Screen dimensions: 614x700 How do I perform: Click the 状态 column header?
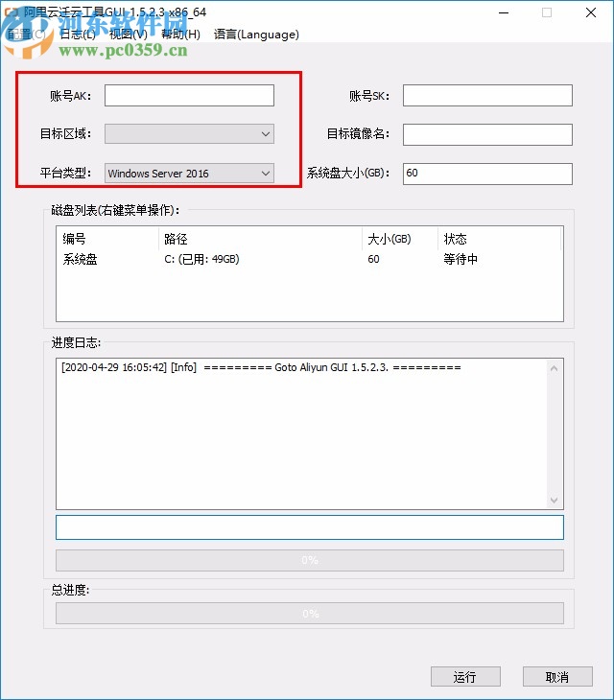point(499,239)
